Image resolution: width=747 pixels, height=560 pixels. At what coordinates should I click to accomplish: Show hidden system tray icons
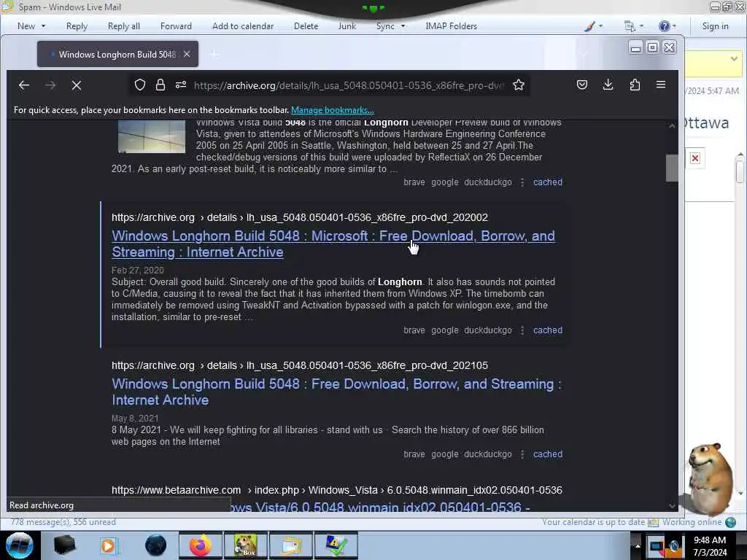[x=638, y=545]
